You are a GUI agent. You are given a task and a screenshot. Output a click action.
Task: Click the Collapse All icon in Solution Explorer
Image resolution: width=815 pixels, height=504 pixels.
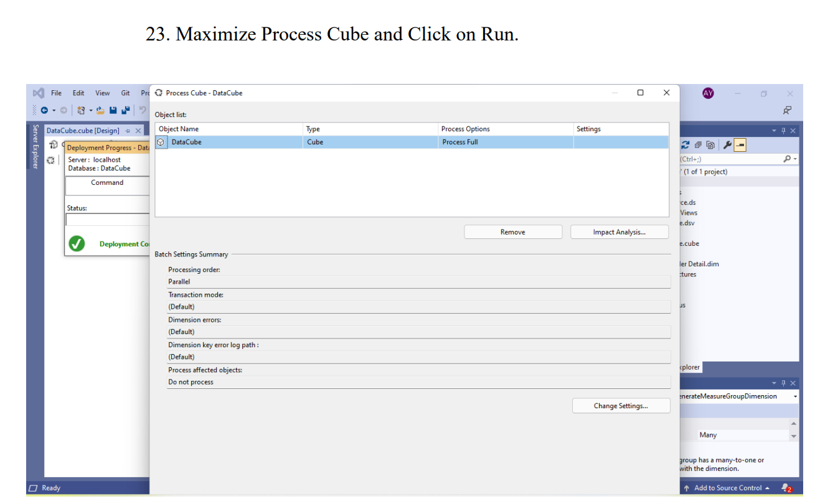tap(698, 145)
